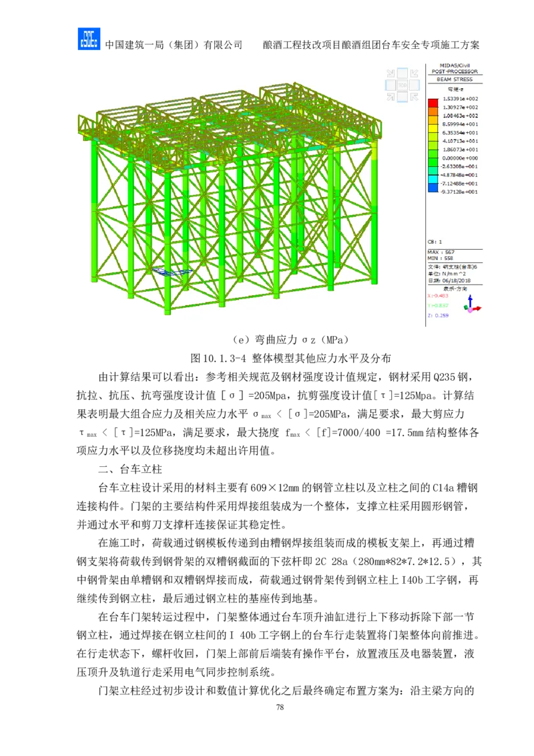This screenshot has width=534, height=756.
Task: Click the blue CSCEC logo icon
Action: point(88,40)
